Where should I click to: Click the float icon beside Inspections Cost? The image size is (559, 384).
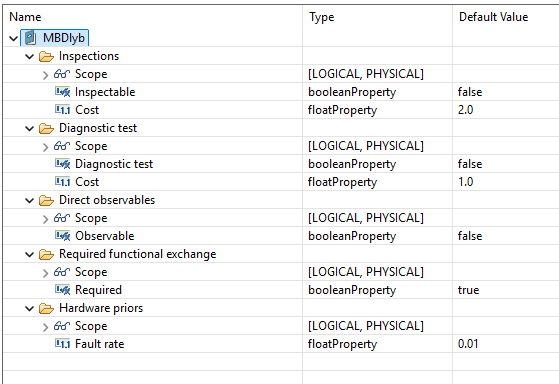click(x=62, y=110)
